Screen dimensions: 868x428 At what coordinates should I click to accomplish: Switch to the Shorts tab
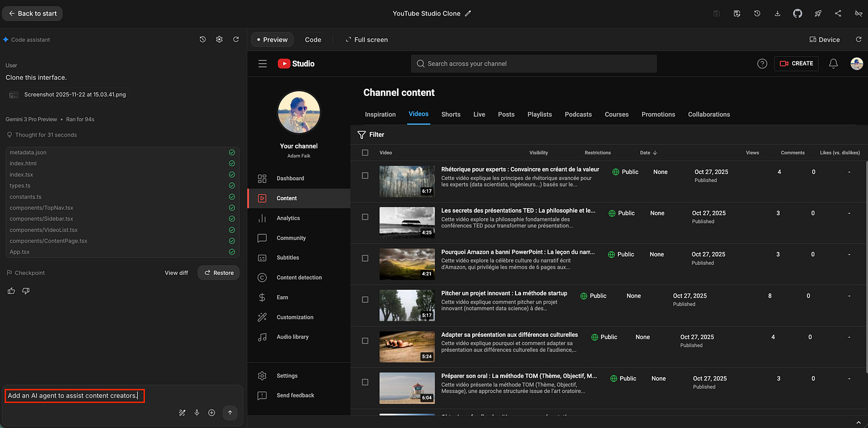tap(451, 114)
